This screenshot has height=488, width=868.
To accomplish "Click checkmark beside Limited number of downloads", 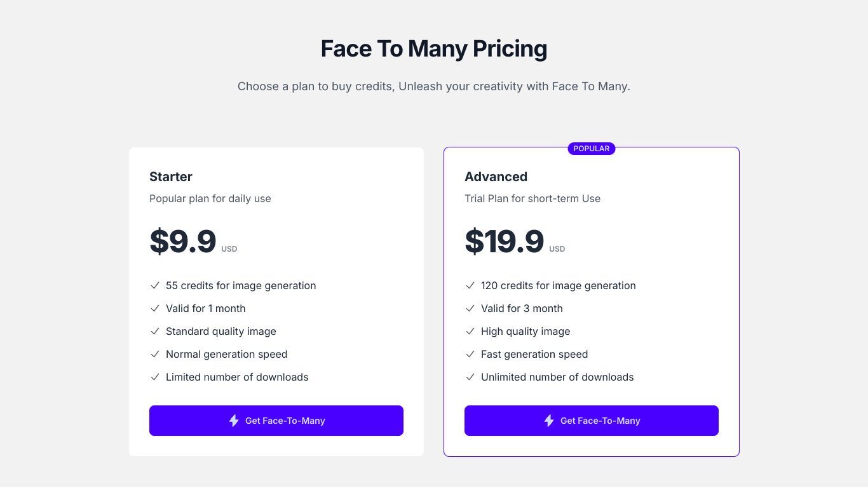I will click(x=154, y=377).
